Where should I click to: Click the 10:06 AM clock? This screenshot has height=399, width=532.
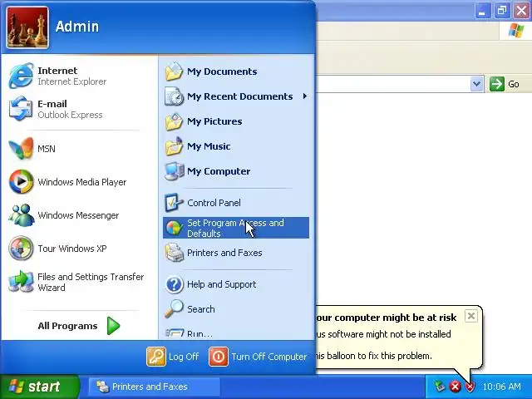[x=501, y=387]
